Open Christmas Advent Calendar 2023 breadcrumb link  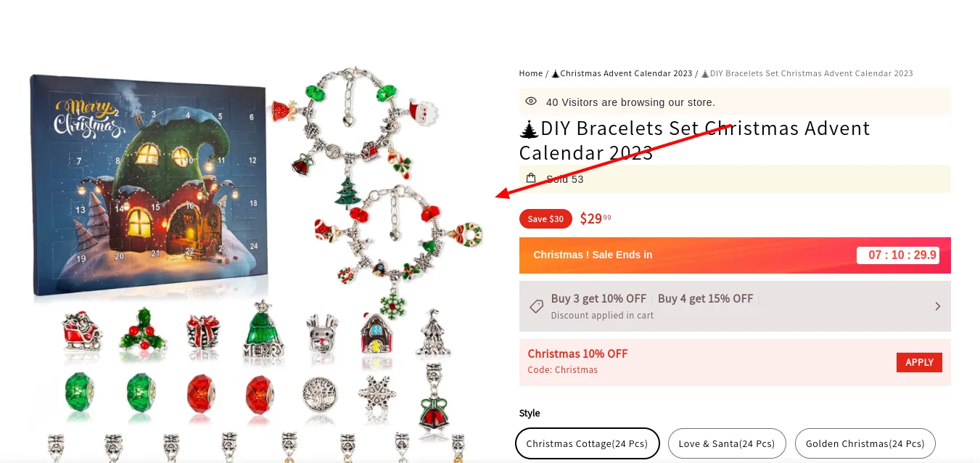(625, 73)
